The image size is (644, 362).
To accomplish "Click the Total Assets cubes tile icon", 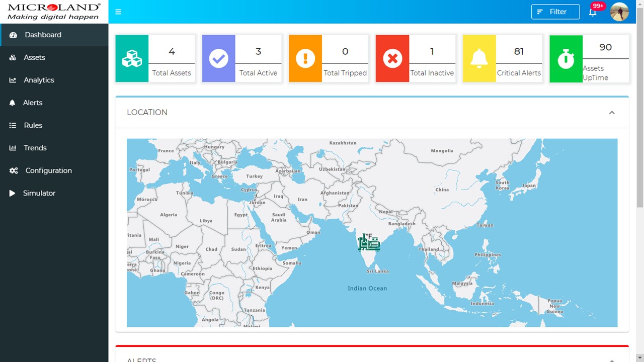I will (132, 58).
